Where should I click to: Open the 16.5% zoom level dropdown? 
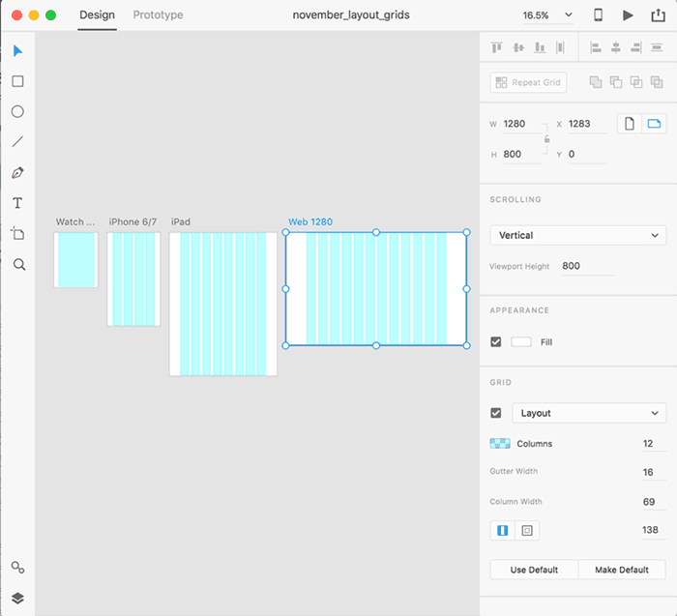click(547, 15)
